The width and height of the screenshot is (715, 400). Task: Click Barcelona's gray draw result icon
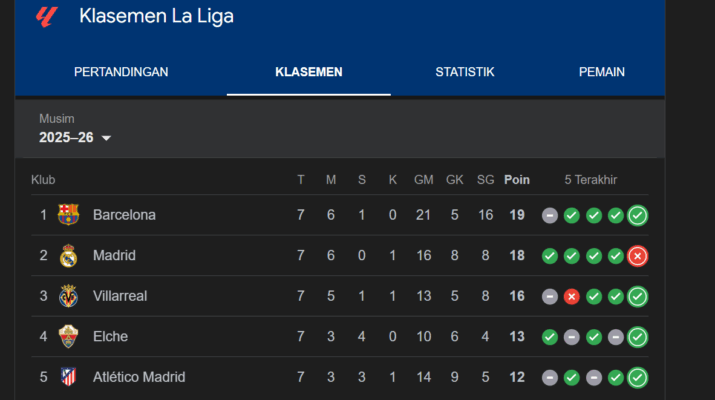(x=550, y=215)
